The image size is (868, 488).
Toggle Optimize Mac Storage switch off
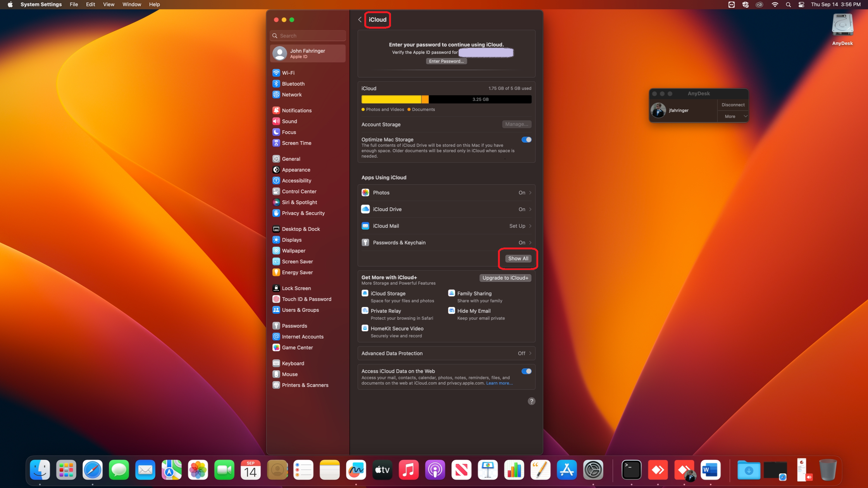click(x=525, y=139)
